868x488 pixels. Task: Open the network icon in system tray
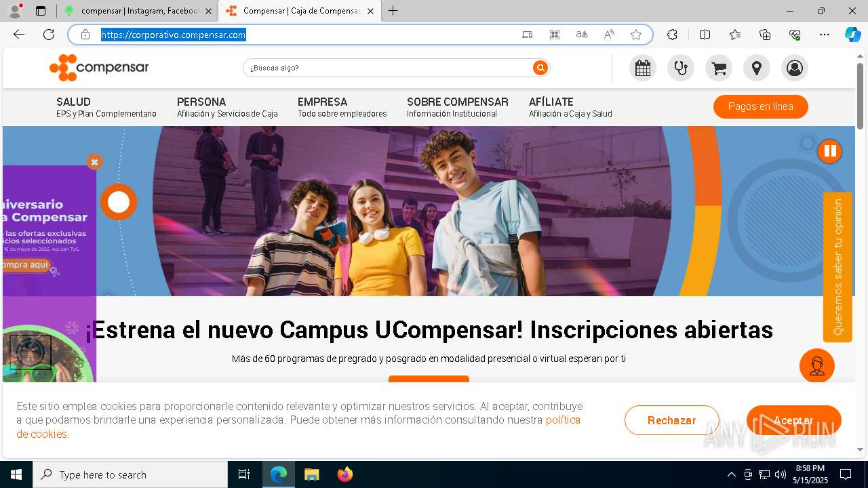click(x=764, y=474)
